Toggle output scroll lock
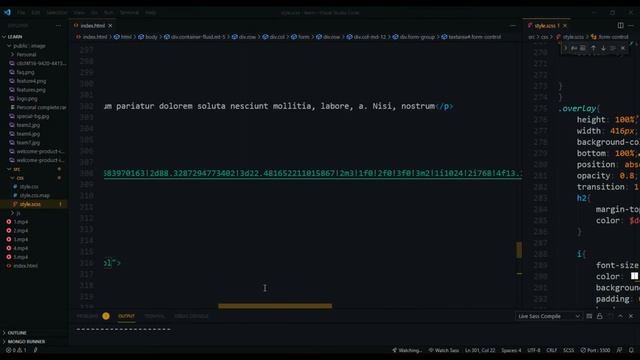 pos(600,316)
